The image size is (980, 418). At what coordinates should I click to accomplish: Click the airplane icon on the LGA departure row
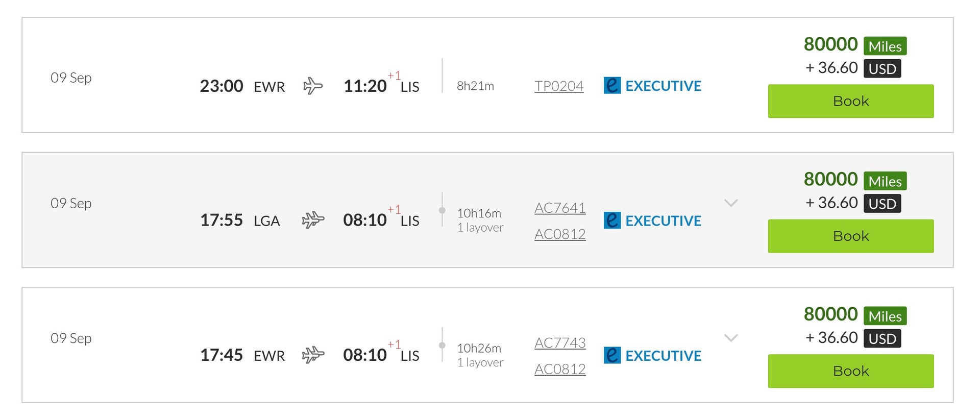(313, 220)
